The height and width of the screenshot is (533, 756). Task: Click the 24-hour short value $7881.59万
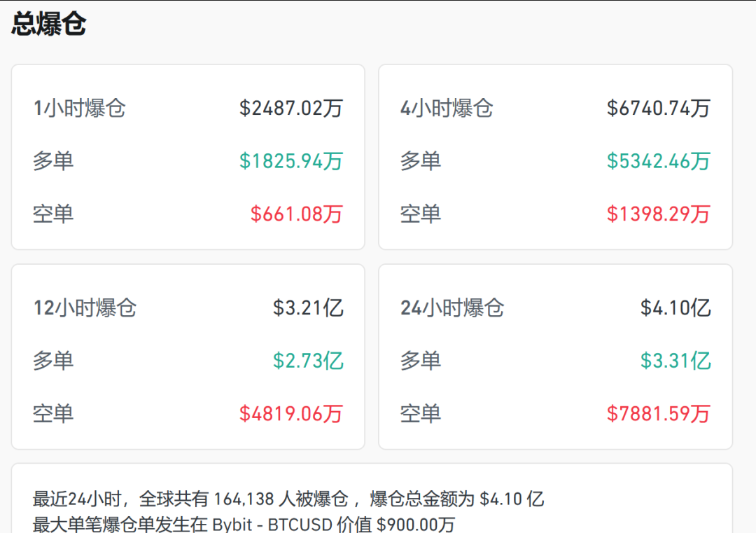pyautogui.click(x=658, y=413)
